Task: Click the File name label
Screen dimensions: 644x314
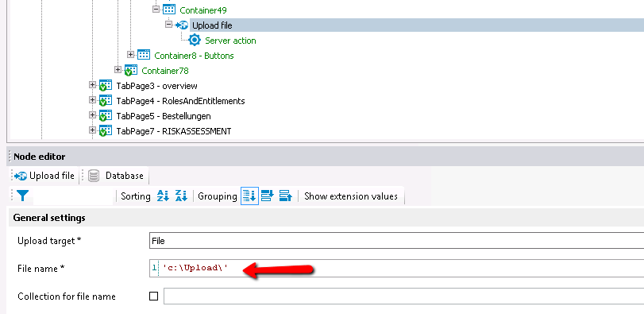Action: (x=41, y=269)
